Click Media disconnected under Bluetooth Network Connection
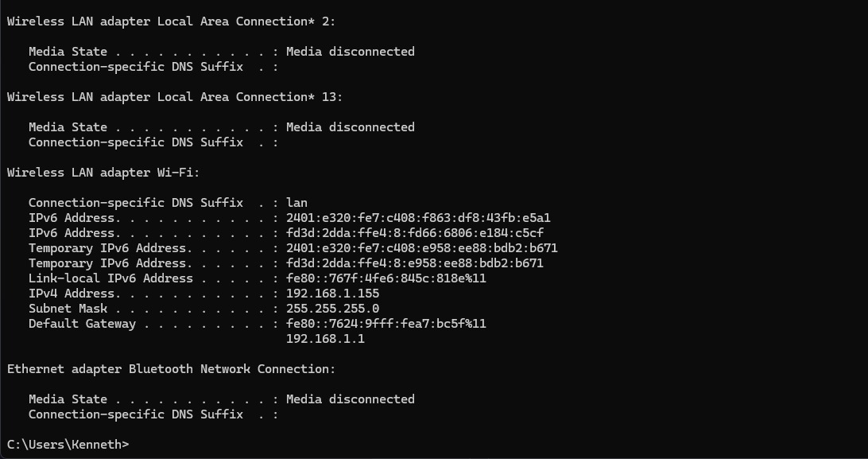Image resolution: width=868 pixels, height=459 pixels. (x=351, y=399)
